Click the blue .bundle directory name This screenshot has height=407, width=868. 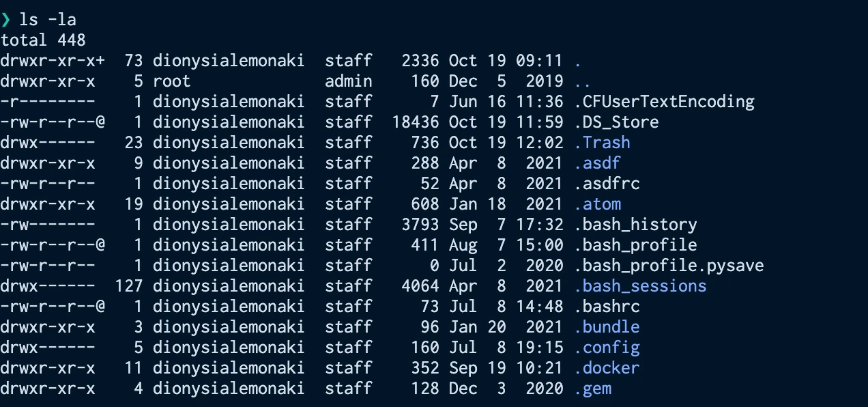click(x=607, y=327)
